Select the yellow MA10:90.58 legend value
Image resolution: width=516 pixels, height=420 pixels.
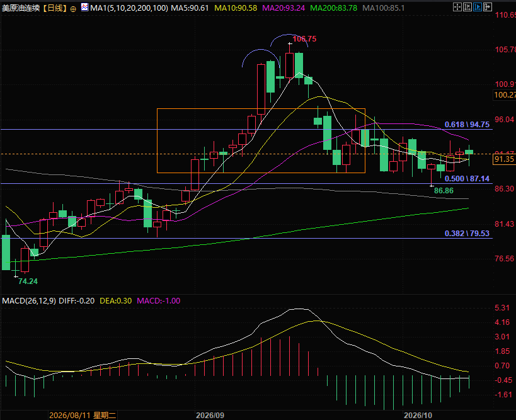click(236, 8)
